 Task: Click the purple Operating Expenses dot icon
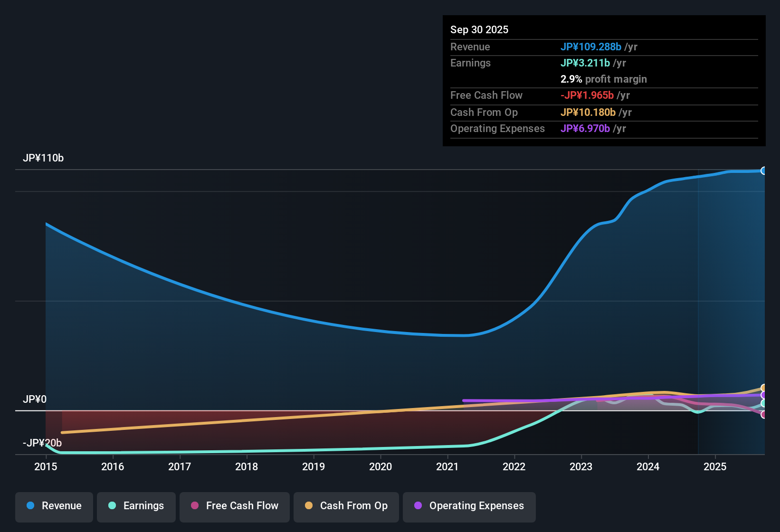[418, 506]
